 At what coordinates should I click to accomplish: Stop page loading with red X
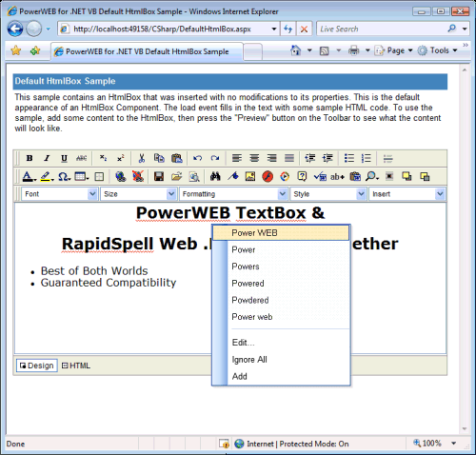pyautogui.click(x=304, y=29)
